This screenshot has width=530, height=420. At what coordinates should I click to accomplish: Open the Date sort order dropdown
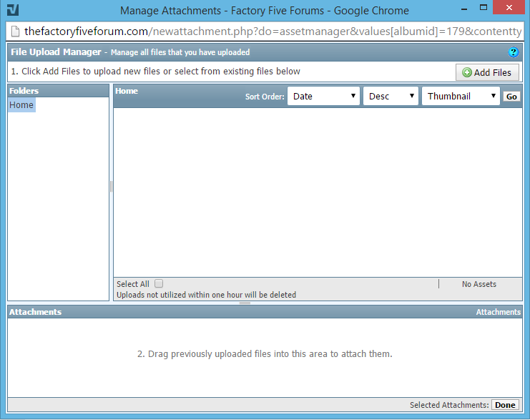(323, 97)
